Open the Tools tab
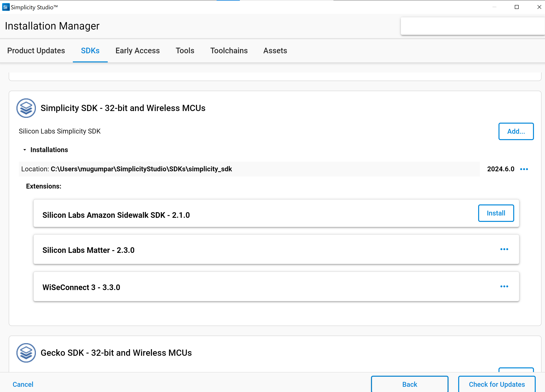This screenshot has height=392, width=545. click(185, 50)
